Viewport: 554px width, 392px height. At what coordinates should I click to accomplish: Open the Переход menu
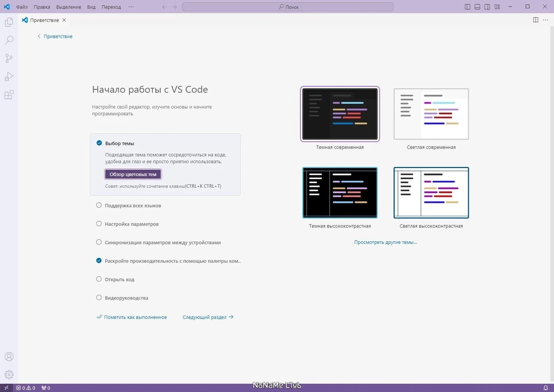click(111, 7)
